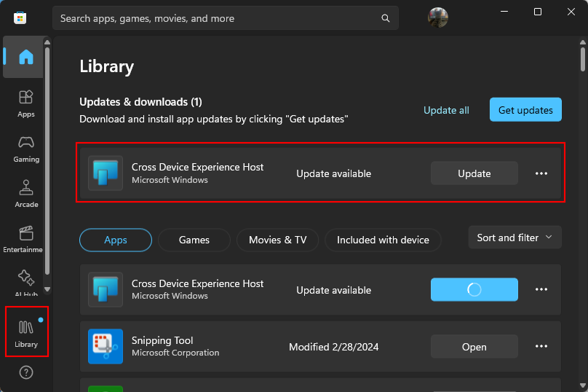Open Apps section in sidebar
Image resolution: width=588 pixels, height=392 pixels.
coord(26,103)
